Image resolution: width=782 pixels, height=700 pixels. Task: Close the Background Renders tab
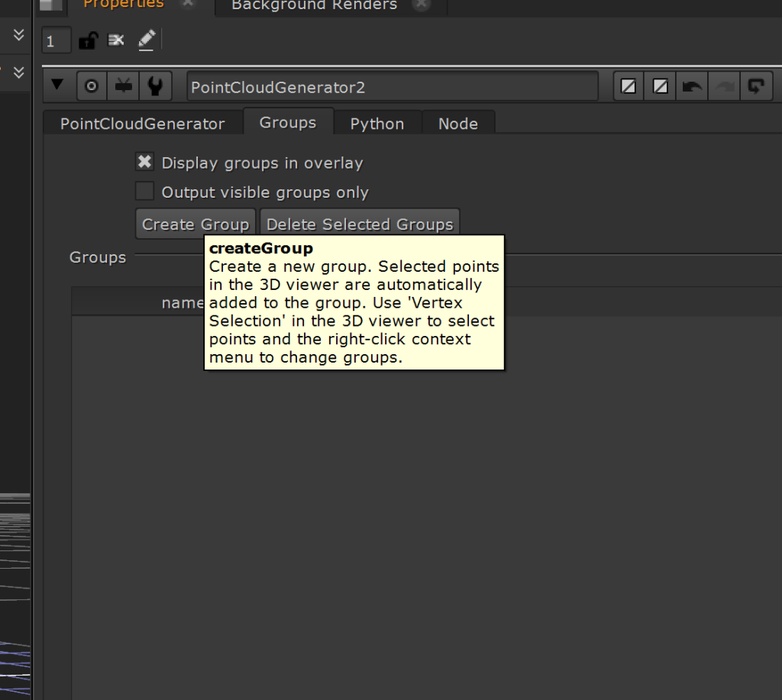(422, 4)
